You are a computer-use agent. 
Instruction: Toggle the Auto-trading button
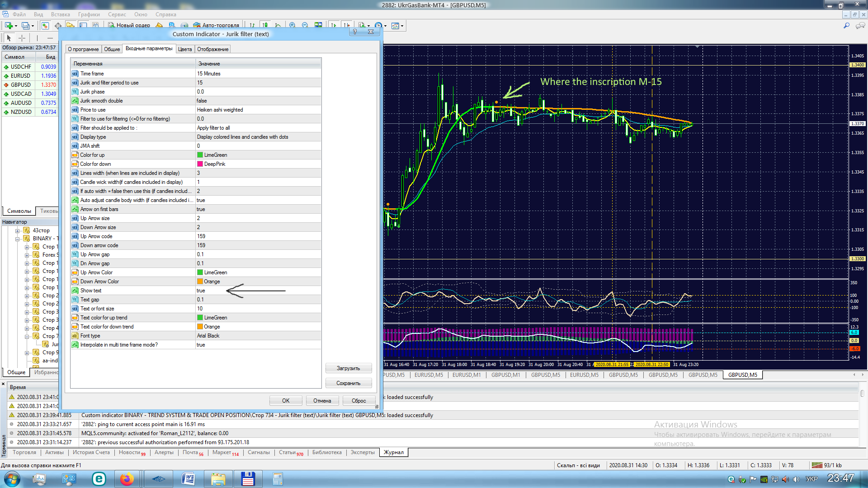click(x=216, y=25)
